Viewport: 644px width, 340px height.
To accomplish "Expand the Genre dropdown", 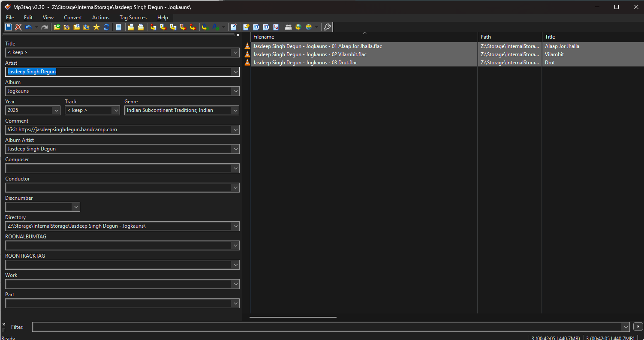I will (x=235, y=111).
